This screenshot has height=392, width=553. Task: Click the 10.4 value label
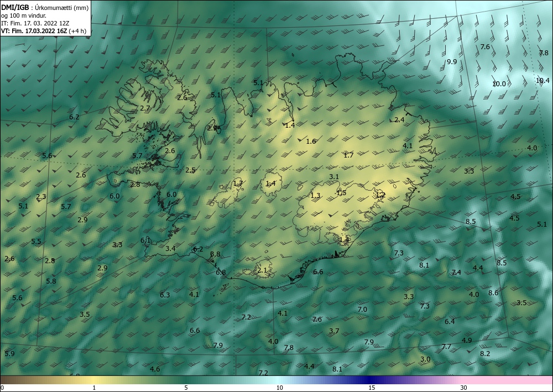542,81
